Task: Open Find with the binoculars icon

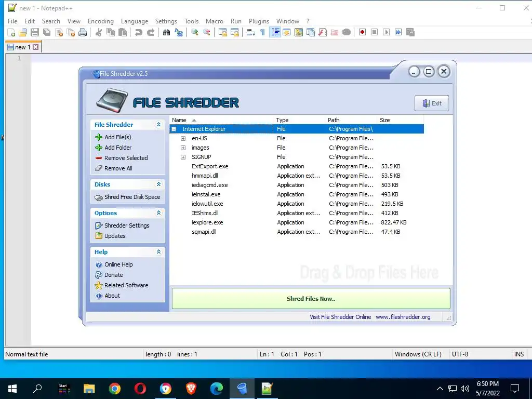Action: 166,32
